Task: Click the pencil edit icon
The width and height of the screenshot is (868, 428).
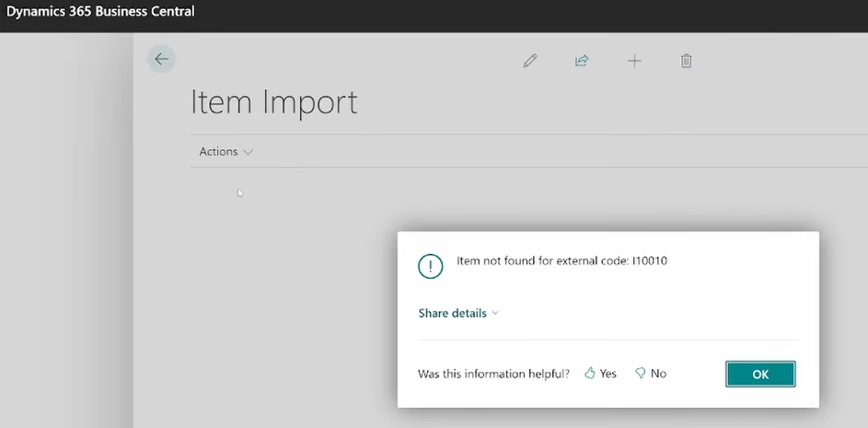Action: pos(530,61)
